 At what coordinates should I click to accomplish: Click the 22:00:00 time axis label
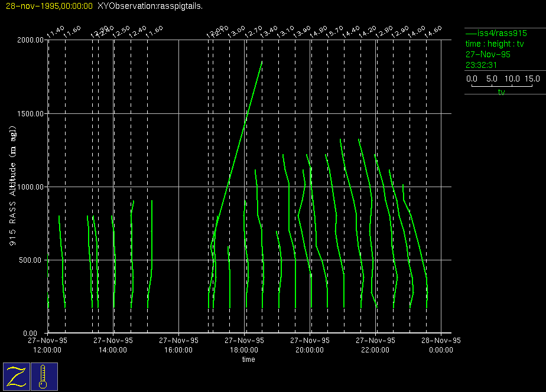pyautogui.click(x=376, y=349)
